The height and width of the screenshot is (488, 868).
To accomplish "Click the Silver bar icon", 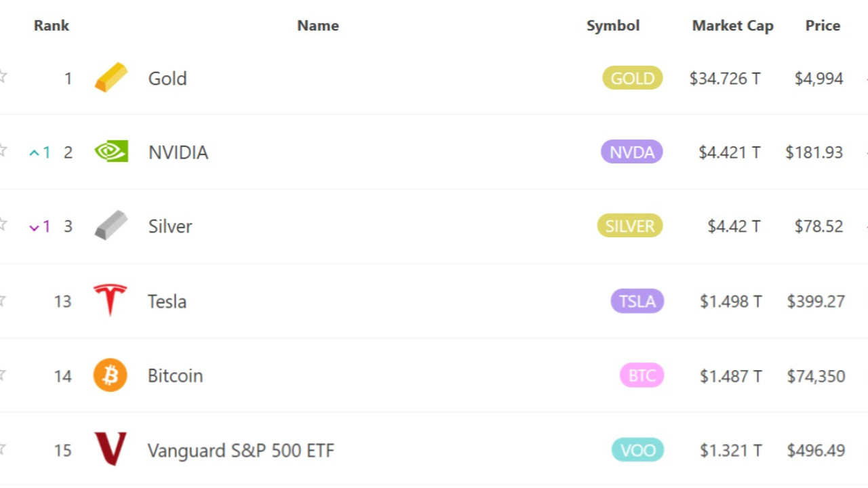I will (x=111, y=226).
